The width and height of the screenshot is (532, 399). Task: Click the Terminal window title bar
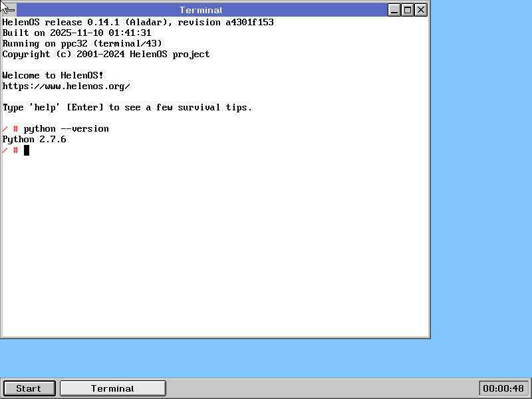(x=201, y=10)
